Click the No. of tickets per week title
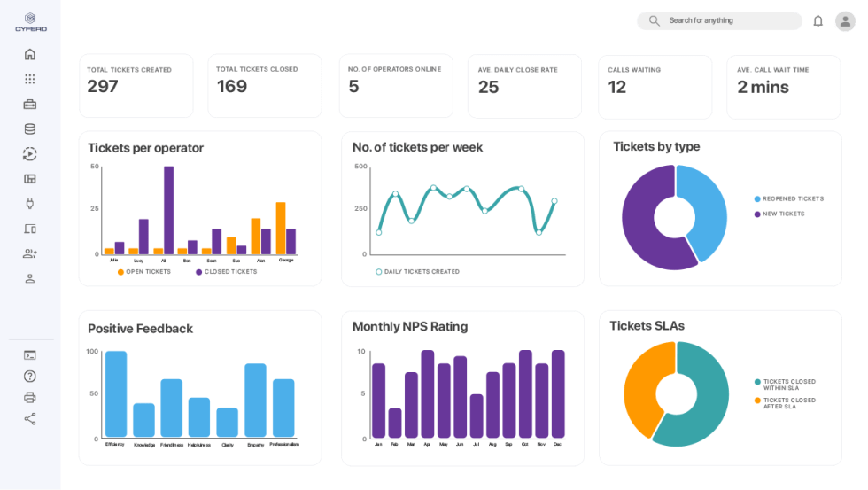This screenshot has width=868, height=490. pos(417,147)
